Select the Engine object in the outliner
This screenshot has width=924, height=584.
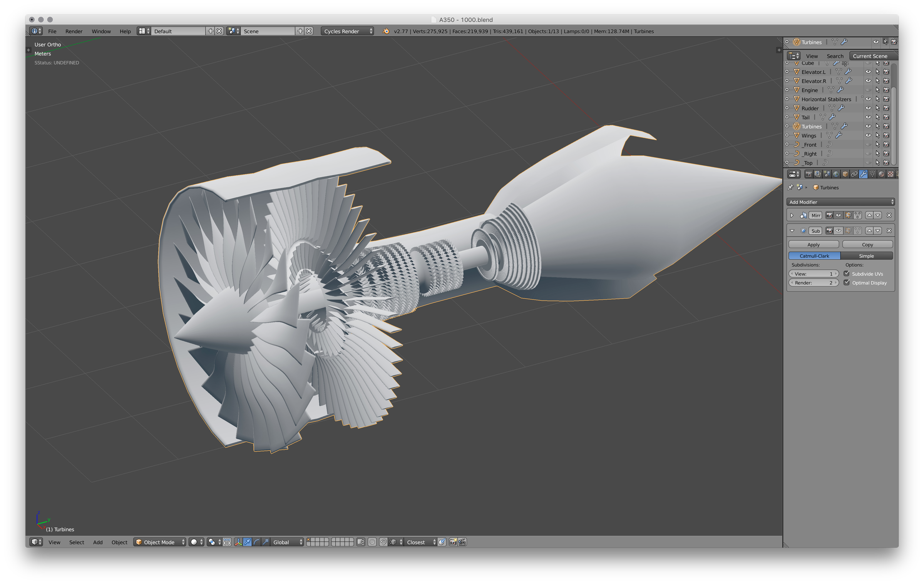pyautogui.click(x=810, y=90)
